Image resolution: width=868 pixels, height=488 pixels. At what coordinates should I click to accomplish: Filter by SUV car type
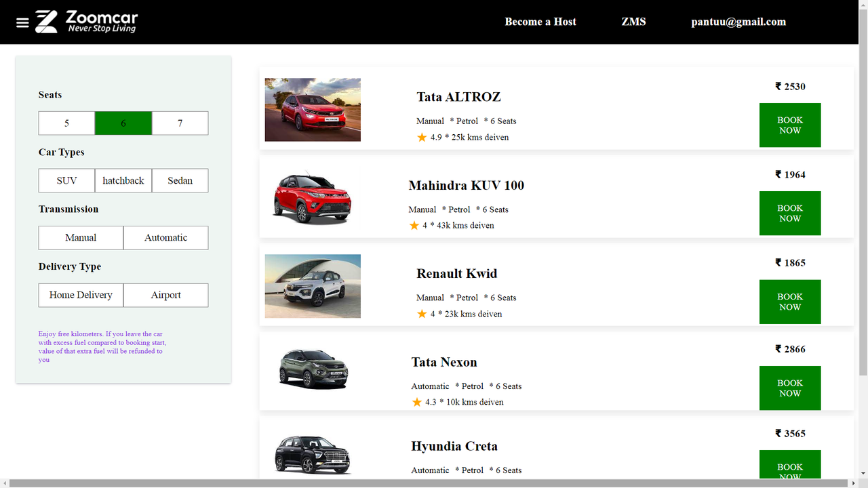(x=66, y=180)
